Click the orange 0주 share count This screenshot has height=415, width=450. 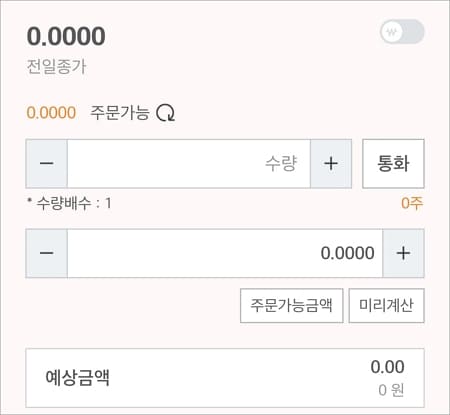pyautogui.click(x=412, y=203)
